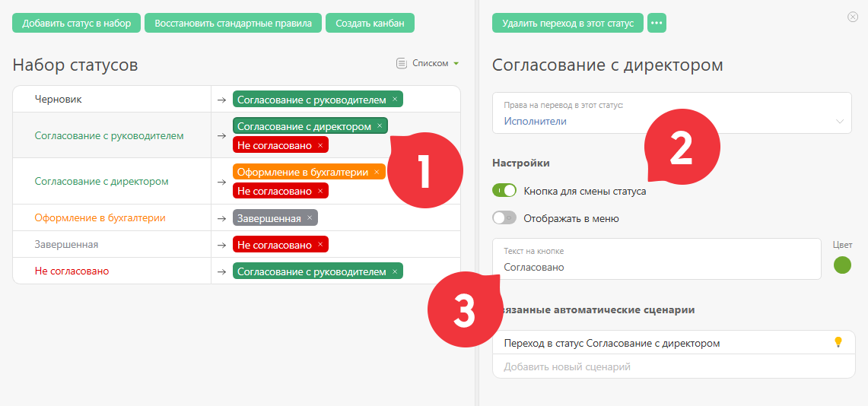Select 'Завершенная' status in left column
The height and width of the screenshot is (406, 868).
[x=66, y=245]
